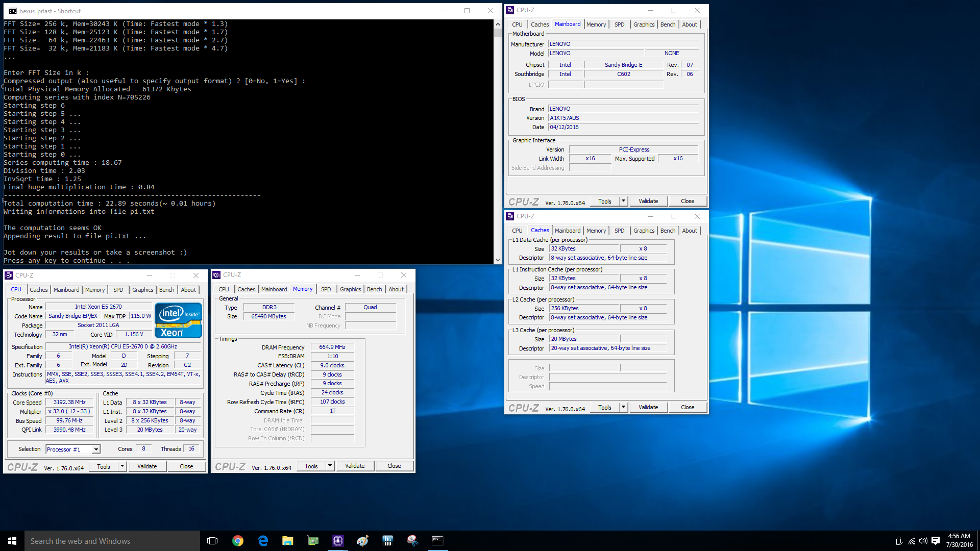This screenshot has height=551, width=980.
Task: Select the command prompt taskbar icon
Action: click(x=437, y=541)
